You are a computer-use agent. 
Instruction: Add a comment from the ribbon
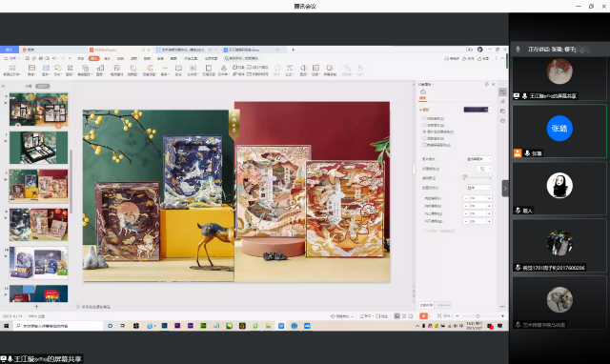click(178, 70)
